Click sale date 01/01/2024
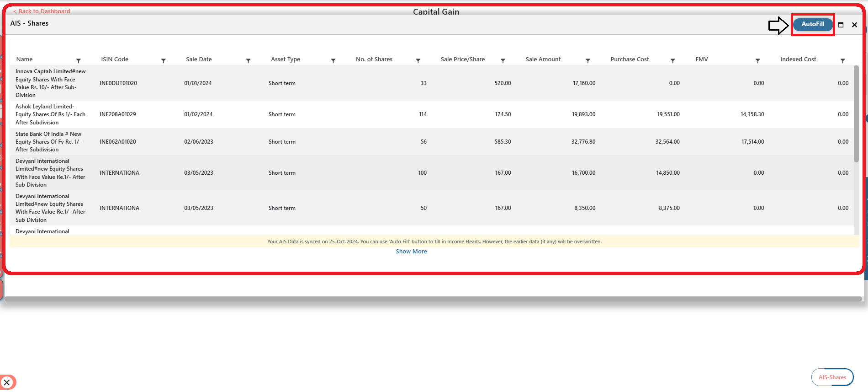Screen dimensions: 868x392 click(198, 83)
